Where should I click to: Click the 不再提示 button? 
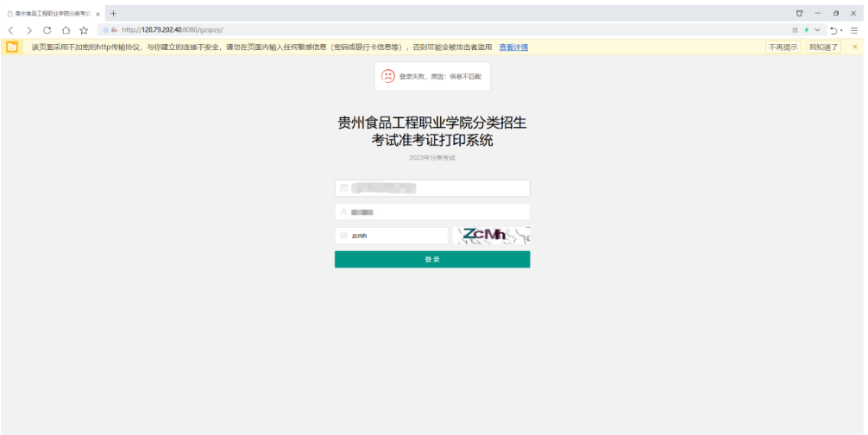[783, 47]
